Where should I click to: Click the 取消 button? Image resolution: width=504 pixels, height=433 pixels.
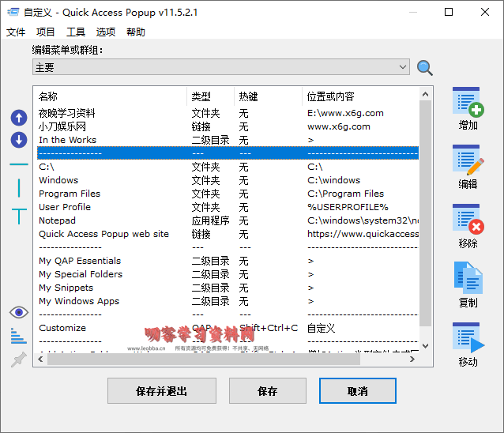click(357, 391)
